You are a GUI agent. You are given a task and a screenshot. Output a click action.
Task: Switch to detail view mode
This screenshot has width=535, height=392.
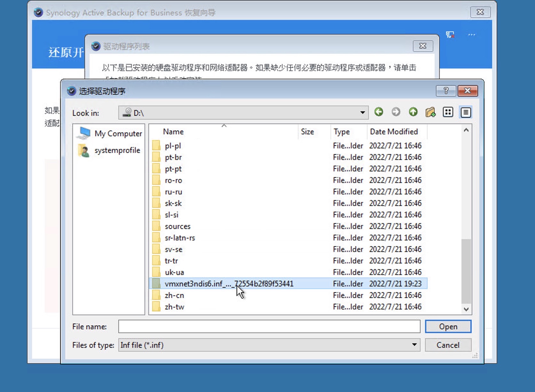tap(466, 112)
